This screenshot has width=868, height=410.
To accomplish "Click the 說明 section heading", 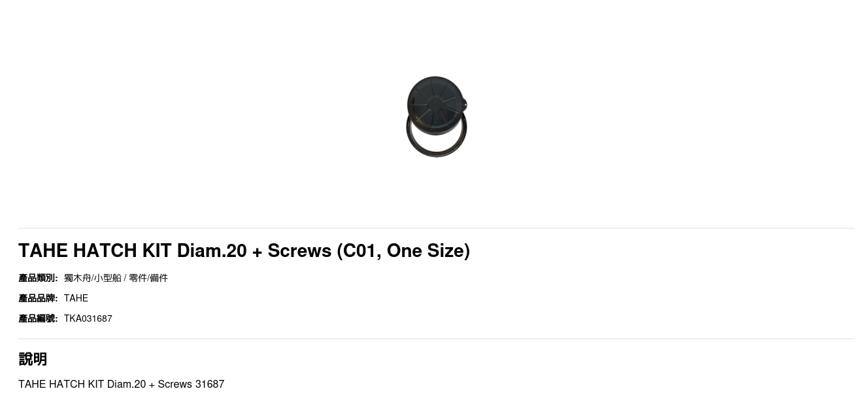I will [x=33, y=359].
